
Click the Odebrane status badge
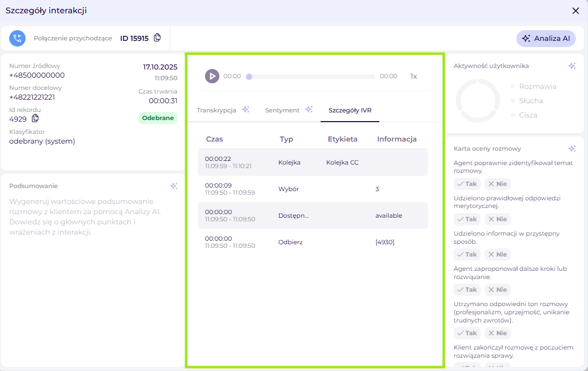pos(158,118)
